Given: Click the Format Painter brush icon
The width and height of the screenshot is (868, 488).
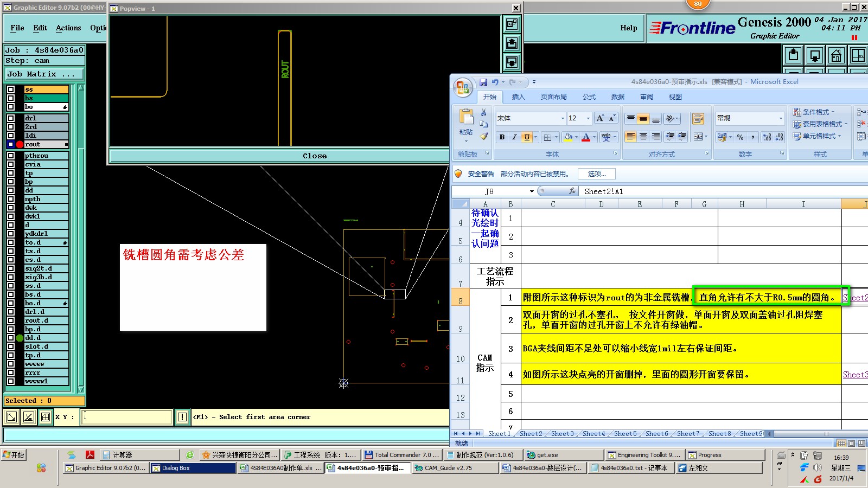Looking at the screenshot, I should click(484, 136).
